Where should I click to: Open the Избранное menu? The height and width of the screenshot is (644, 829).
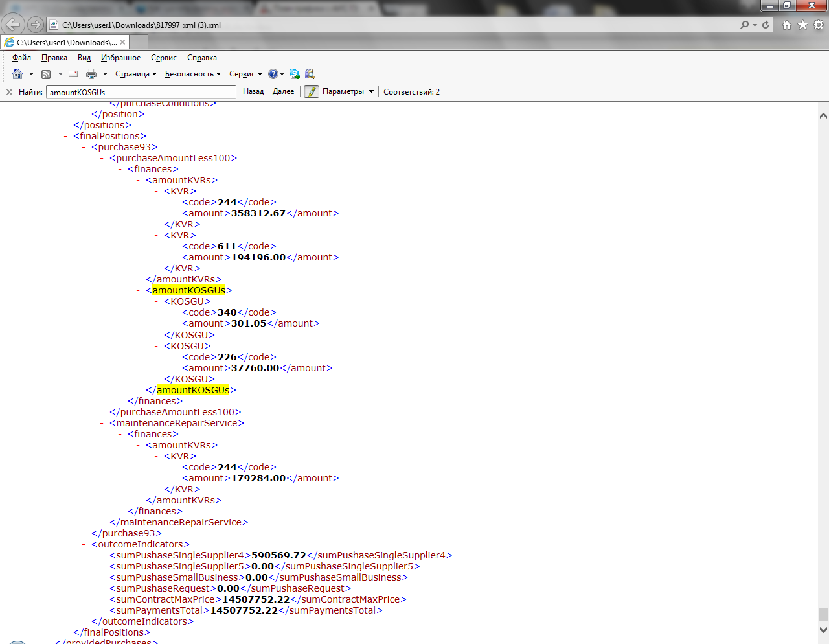click(120, 58)
